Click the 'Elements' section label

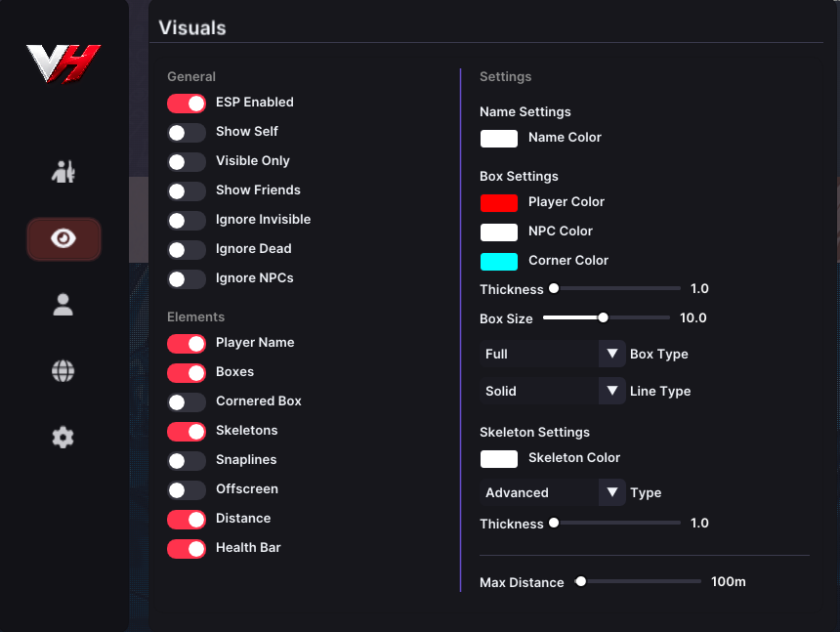195,316
